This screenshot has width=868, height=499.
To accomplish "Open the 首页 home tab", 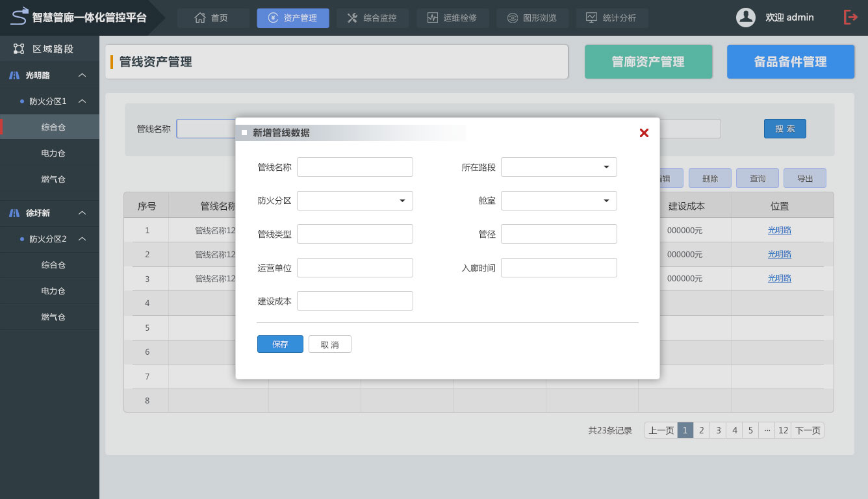I will click(x=212, y=18).
